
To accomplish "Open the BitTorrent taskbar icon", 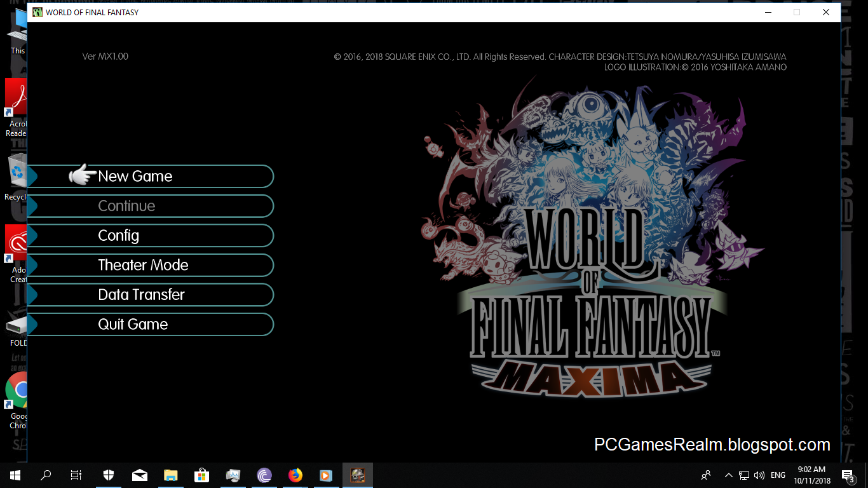I will pos(264,475).
